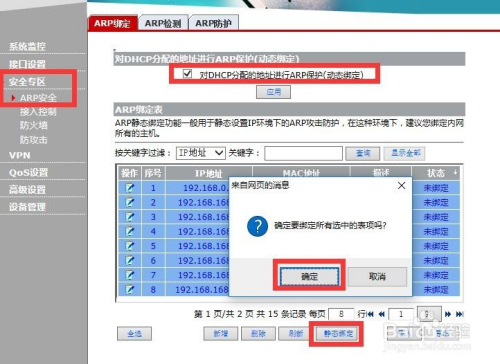Viewport: 500px width, 364px height.
Task: Cancel dialog with 取消 button
Action: 377,276
